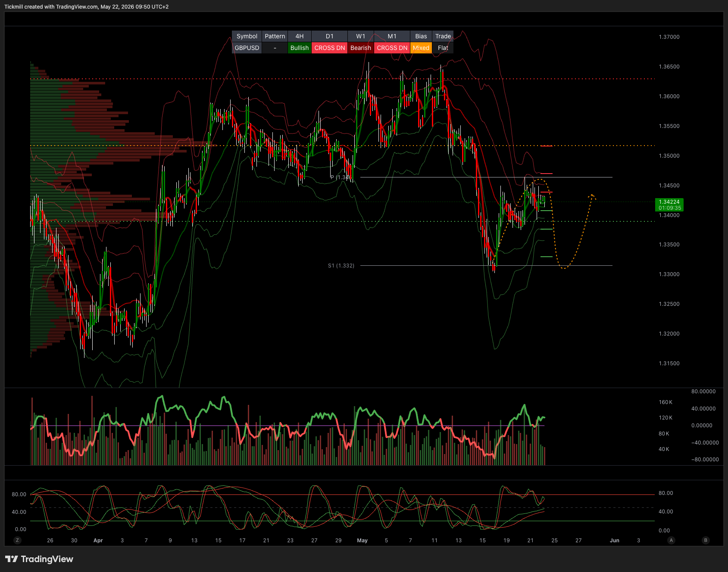Click the 26 date label on the time axis
This screenshot has height=572, width=728.
(50, 541)
